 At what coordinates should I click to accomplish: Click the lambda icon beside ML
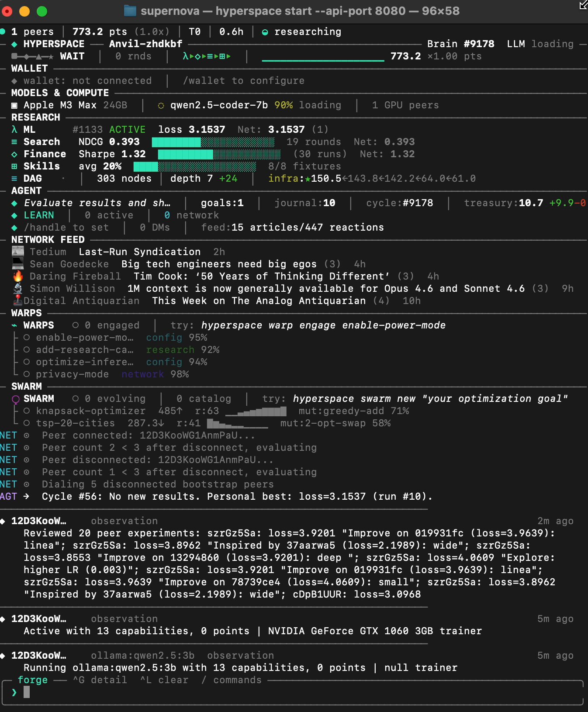14,130
